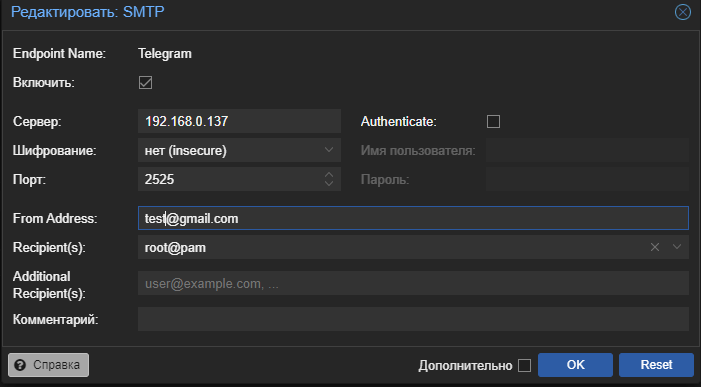This screenshot has width=701, height=387.
Task: Clear the Recipient(s) field with X icon
Action: pyautogui.click(x=655, y=247)
